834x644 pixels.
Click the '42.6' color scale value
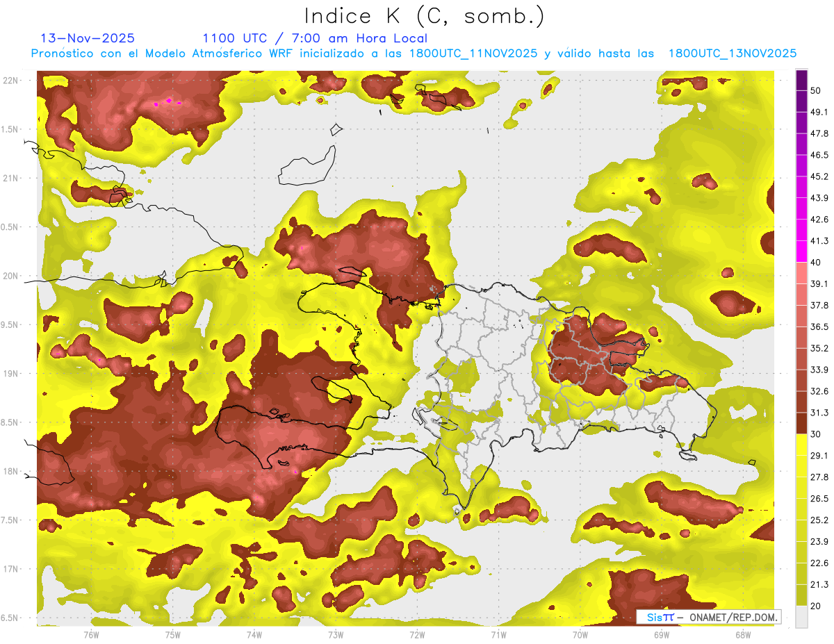point(819,220)
